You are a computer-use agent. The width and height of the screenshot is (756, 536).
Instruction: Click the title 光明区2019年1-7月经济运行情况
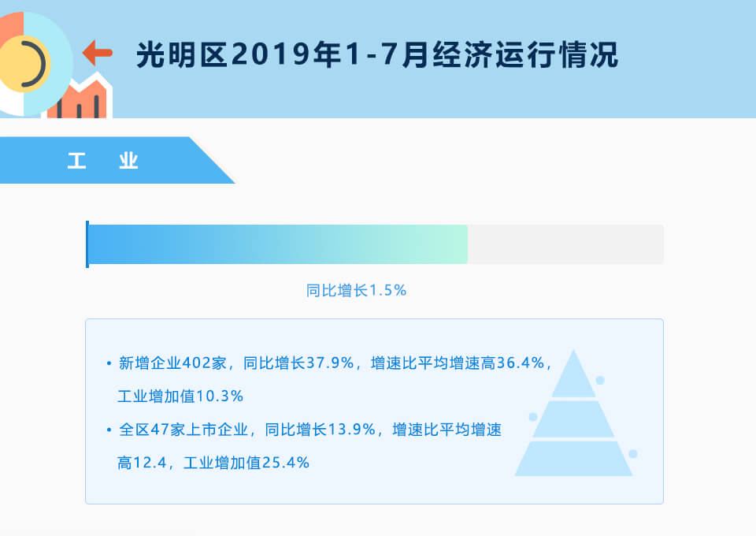pyautogui.click(x=377, y=54)
